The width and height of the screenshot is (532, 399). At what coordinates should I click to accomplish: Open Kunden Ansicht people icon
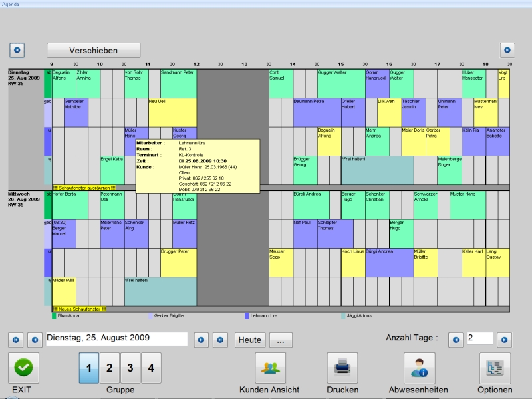[x=271, y=368]
